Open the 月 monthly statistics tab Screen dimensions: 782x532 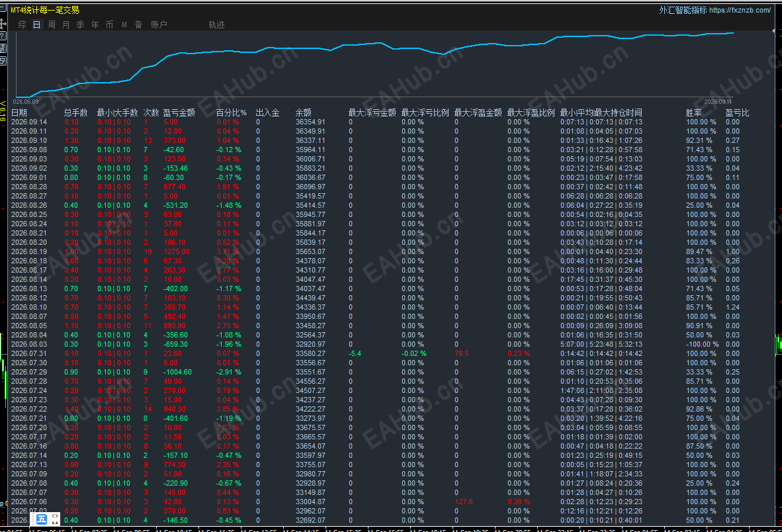pos(66,24)
